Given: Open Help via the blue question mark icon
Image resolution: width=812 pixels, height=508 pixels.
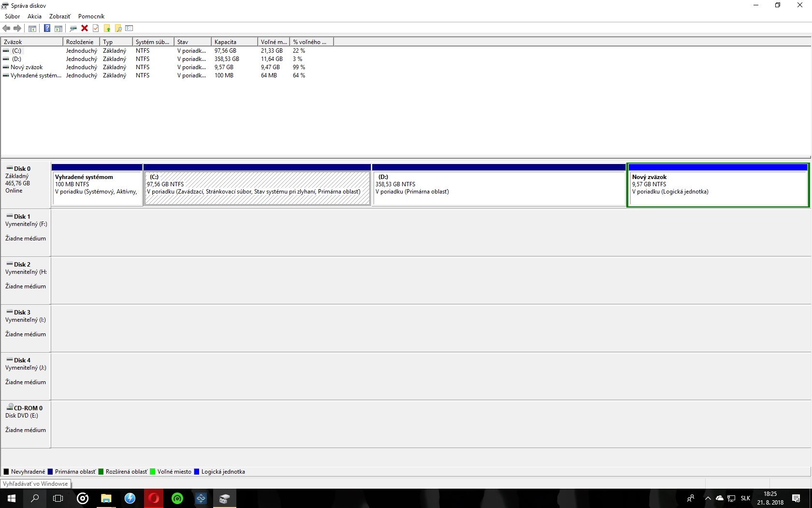Looking at the screenshot, I should pyautogui.click(x=47, y=28).
